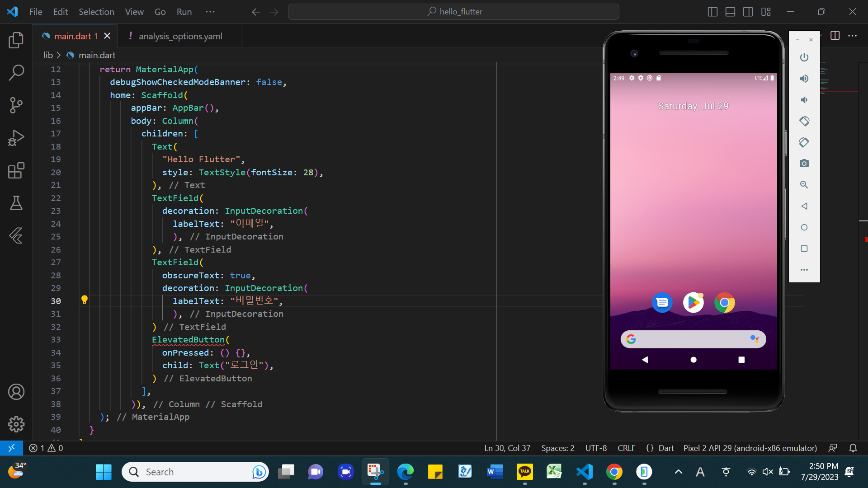Open the Run menu
The width and height of the screenshot is (868, 488).
point(184,12)
